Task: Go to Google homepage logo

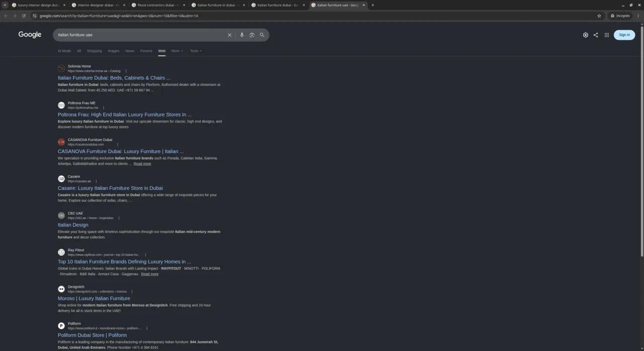Action: (x=30, y=35)
